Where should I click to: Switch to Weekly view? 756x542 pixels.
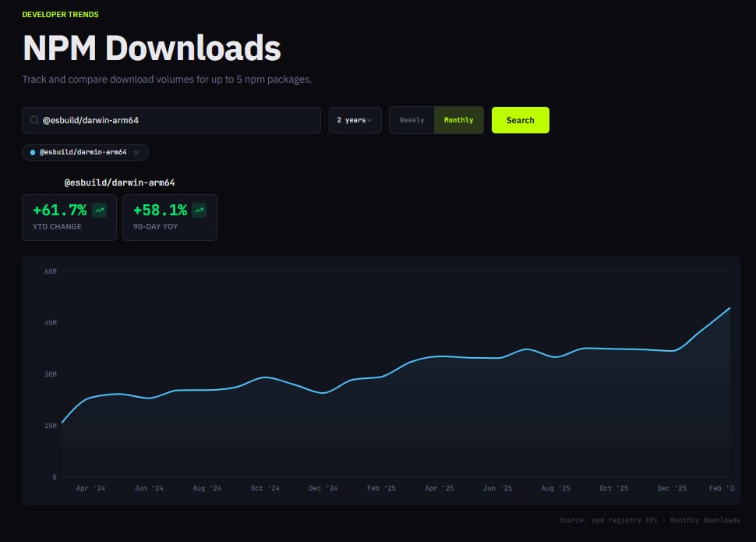(412, 120)
